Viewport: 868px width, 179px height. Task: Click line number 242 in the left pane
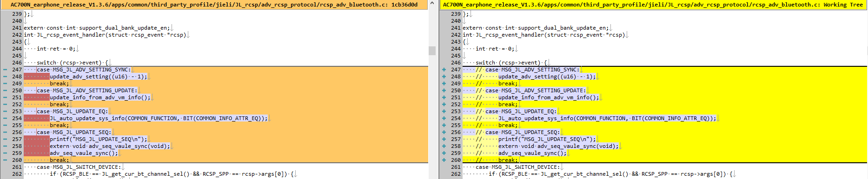(x=17, y=35)
